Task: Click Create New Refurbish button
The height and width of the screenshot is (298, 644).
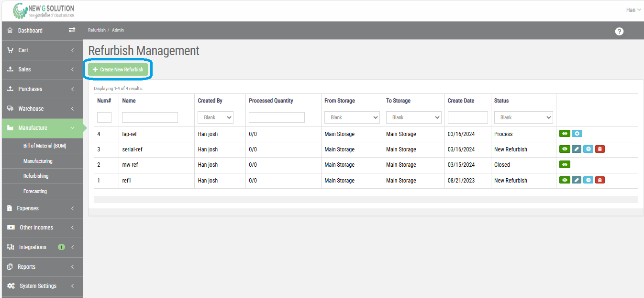Action: [x=118, y=69]
